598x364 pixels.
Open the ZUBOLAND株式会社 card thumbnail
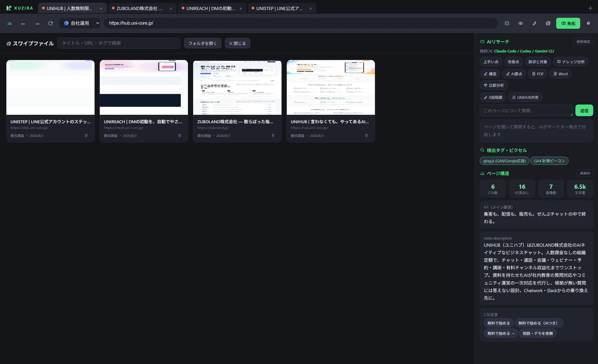pyautogui.click(x=237, y=87)
